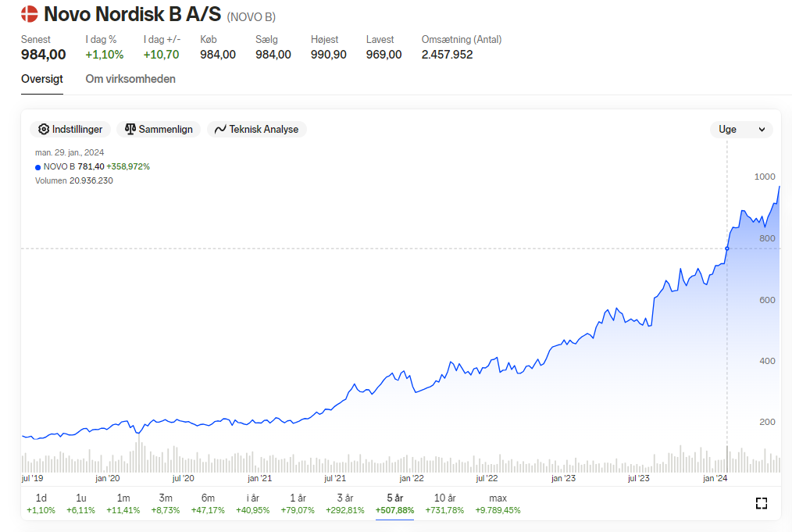Image resolution: width=792 pixels, height=532 pixels.
Task: Select the 1m time range
Action: [123, 504]
